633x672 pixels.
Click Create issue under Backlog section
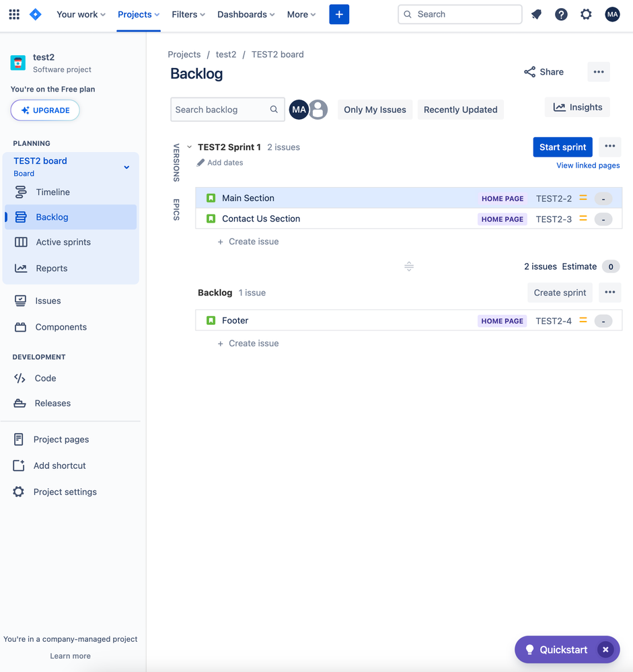(x=248, y=343)
